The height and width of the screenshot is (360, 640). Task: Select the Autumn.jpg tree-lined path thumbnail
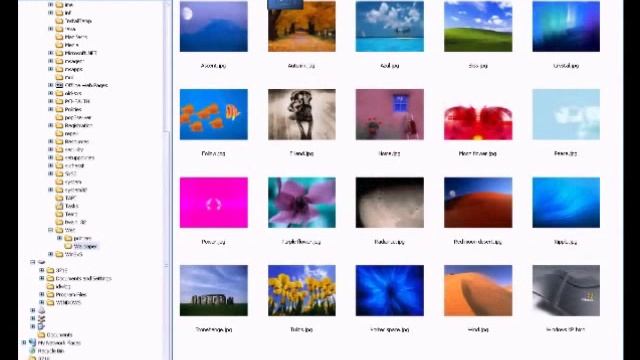click(x=302, y=26)
